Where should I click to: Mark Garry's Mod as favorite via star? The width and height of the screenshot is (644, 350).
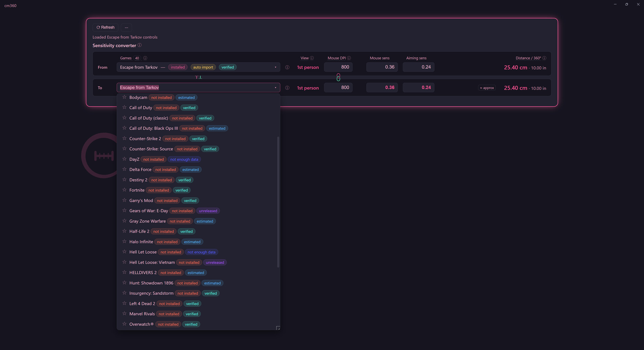point(124,200)
